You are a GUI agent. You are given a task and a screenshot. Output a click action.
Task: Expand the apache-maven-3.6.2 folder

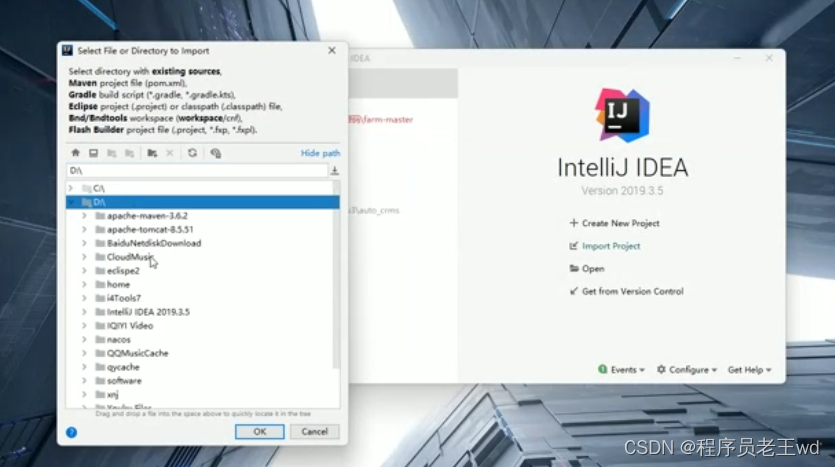coord(84,216)
